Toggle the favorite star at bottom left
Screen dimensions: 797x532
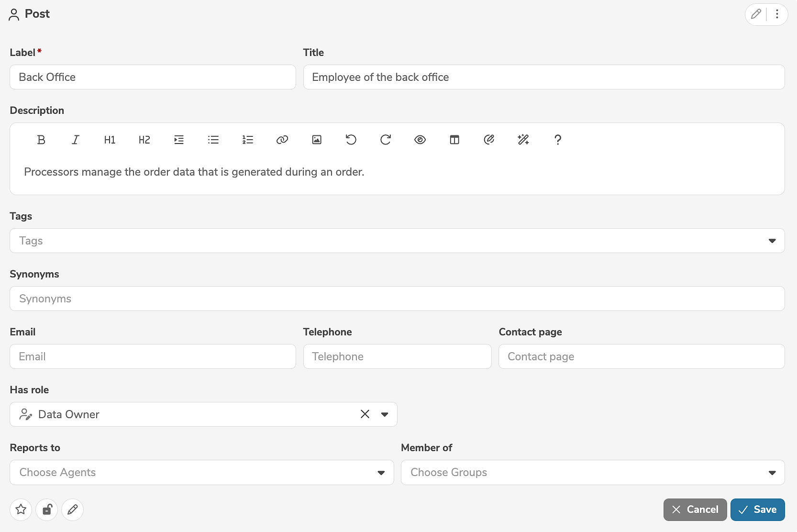21,510
